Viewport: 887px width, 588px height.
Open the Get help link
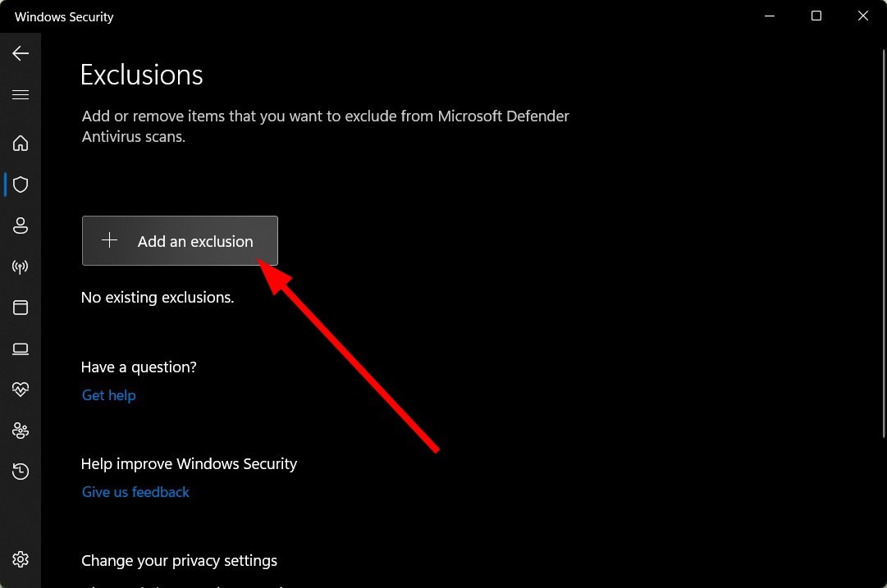tap(108, 395)
